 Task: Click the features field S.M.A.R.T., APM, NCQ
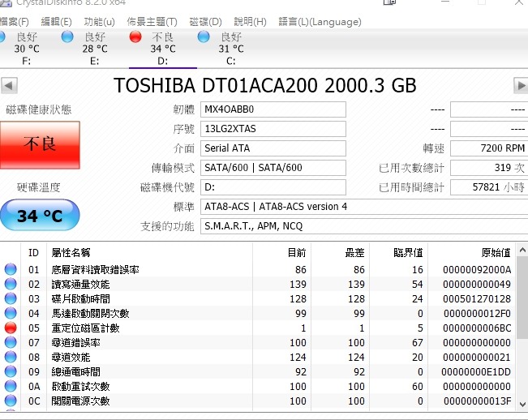pyautogui.click(x=364, y=226)
